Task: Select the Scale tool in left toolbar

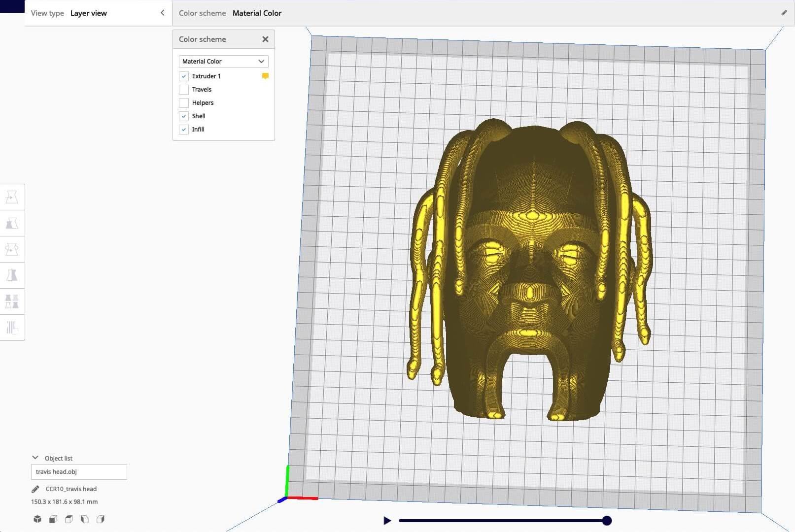Action: click(x=12, y=223)
